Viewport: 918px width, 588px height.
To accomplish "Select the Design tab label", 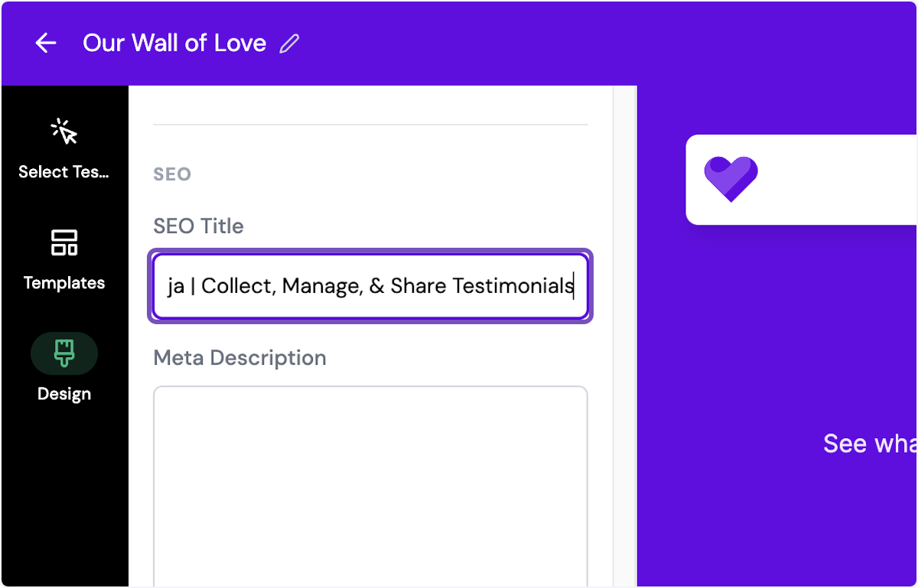I will (x=64, y=394).
